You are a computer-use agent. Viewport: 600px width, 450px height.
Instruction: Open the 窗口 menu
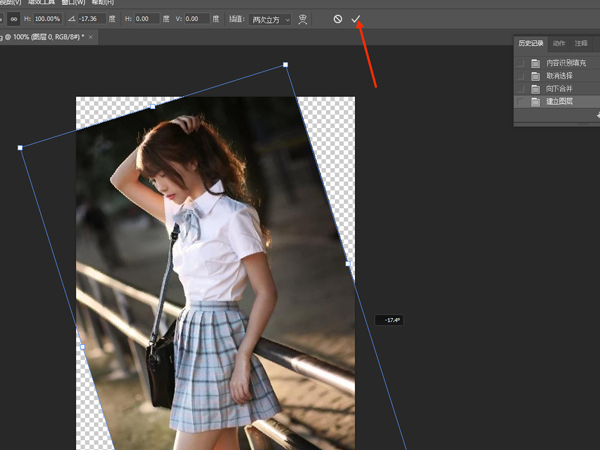[72, 3]
